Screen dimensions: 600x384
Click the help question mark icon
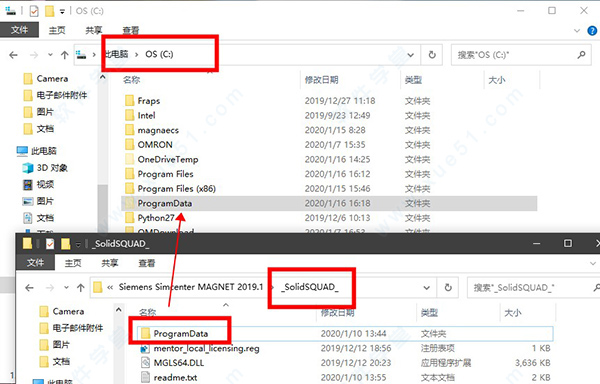pos(592,31)
